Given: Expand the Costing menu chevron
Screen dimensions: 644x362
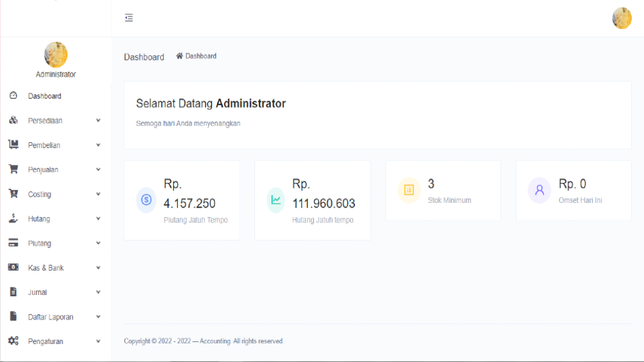Looking at the screenshot, I should (99, 194).
